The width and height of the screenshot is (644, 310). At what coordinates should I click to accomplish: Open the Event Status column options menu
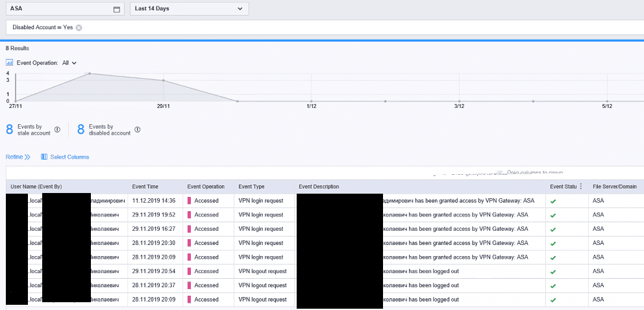tap(581, 187)
